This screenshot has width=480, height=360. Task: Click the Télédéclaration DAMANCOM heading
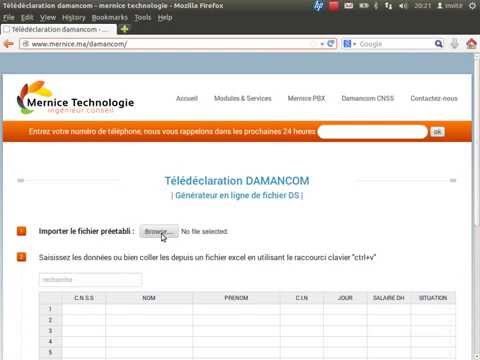237,181
